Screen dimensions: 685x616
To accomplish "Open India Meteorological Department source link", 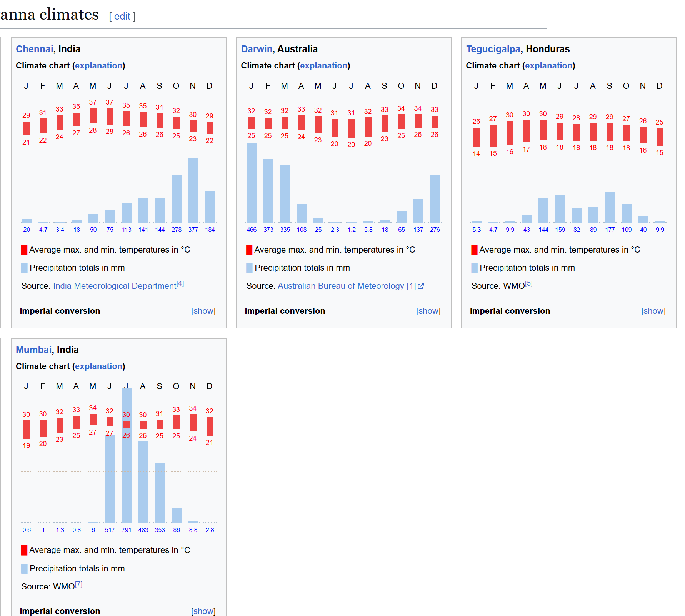I will [114, 286].
